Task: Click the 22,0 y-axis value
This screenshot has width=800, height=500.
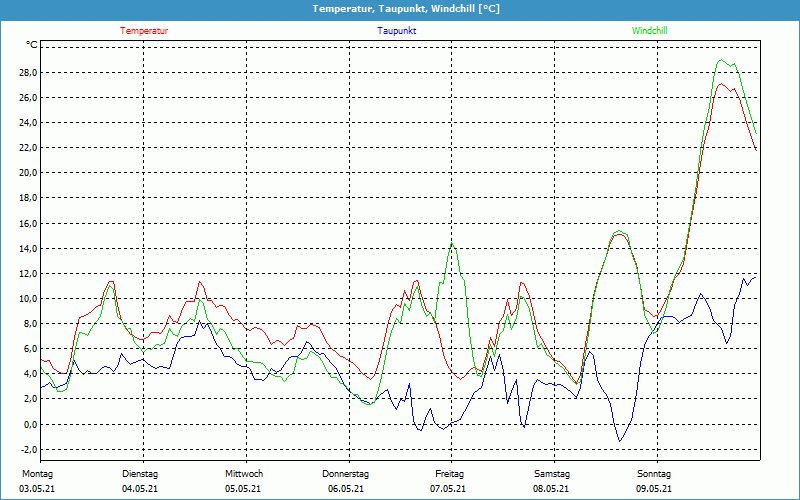Action: coord(28,147)
